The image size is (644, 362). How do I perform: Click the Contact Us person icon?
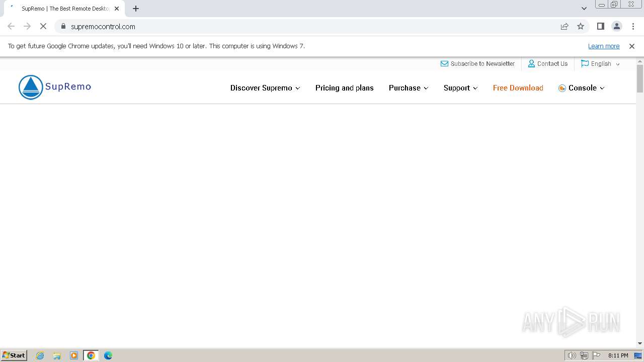(x=531, y=63)
